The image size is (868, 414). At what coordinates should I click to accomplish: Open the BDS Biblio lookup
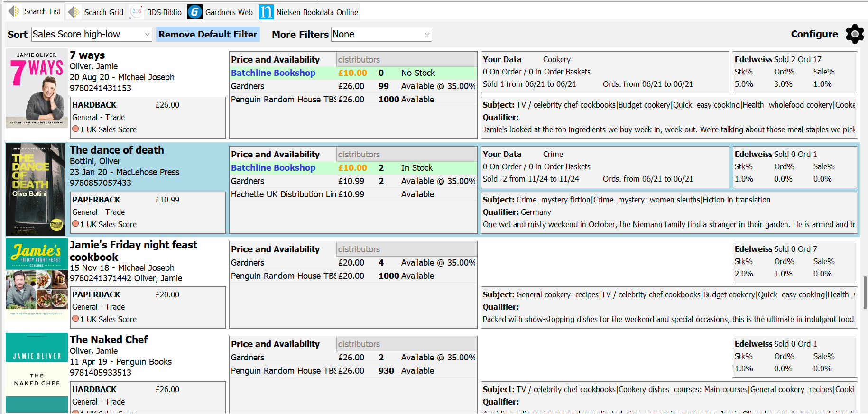[156, 12]
